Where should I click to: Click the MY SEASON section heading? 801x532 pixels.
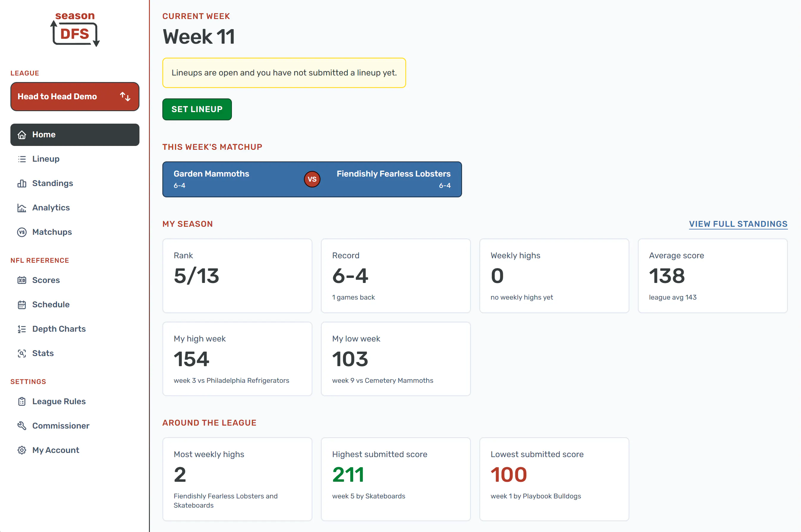188,224
